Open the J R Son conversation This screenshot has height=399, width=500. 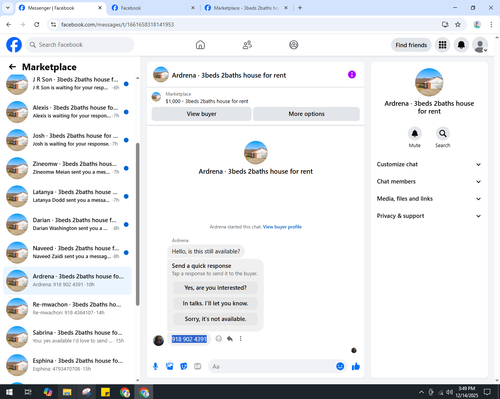pos(68,84)
